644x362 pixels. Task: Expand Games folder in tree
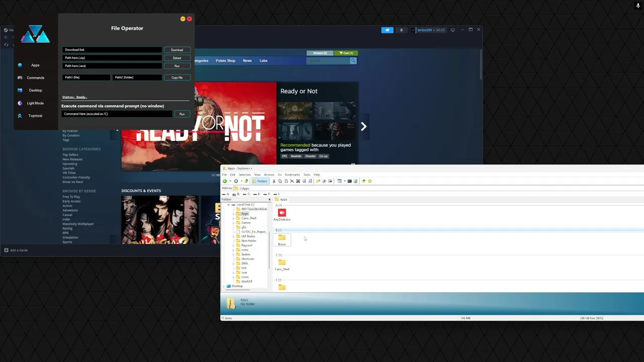point(233,223)
